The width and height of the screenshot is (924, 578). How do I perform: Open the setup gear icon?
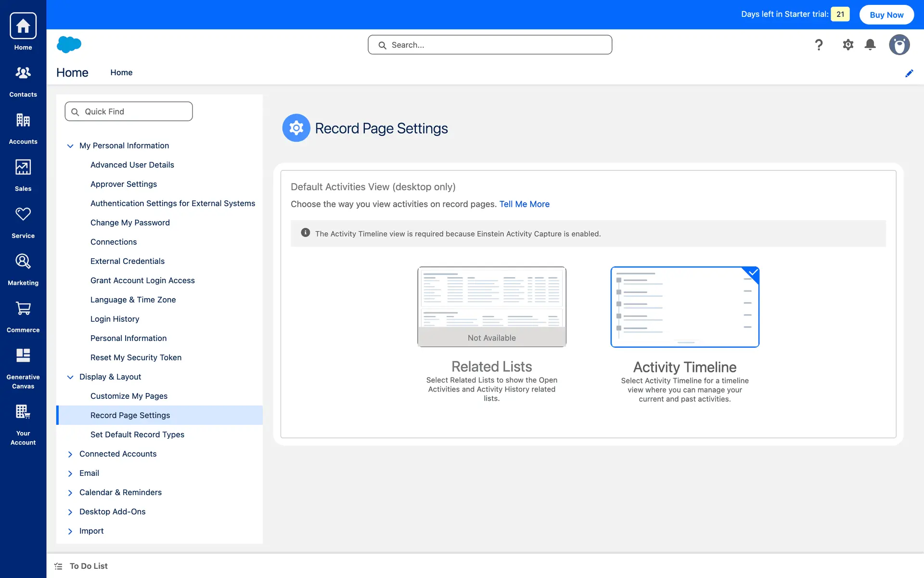[x=848, y=45]
